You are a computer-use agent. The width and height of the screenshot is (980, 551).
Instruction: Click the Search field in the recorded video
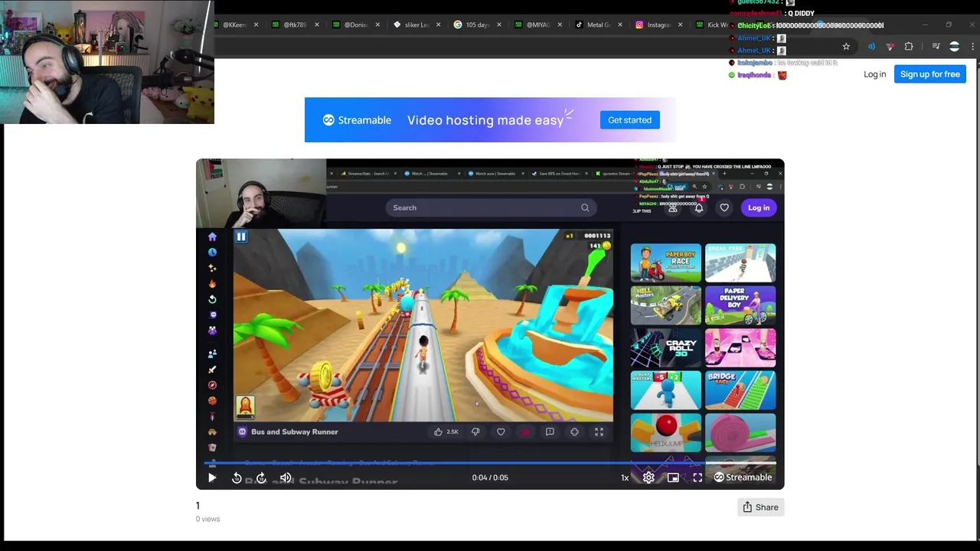(x=490, y=207)
